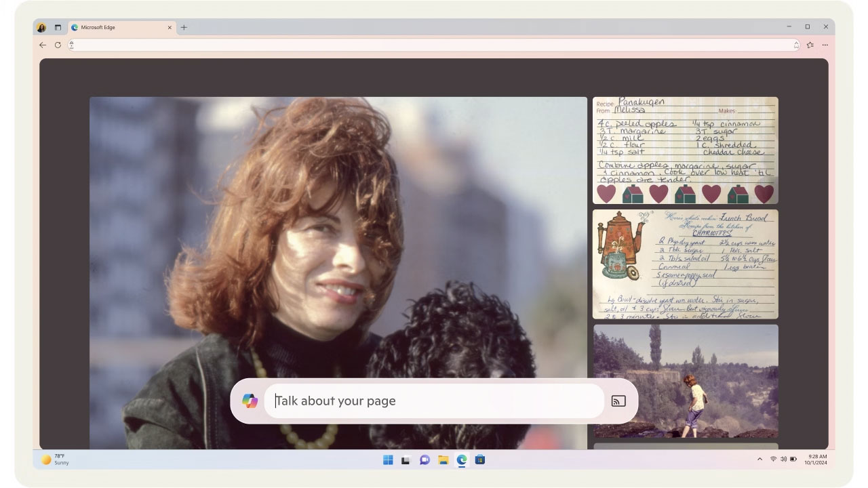Go back using the back arrow
868x488 pixels.
coord(43,45)
